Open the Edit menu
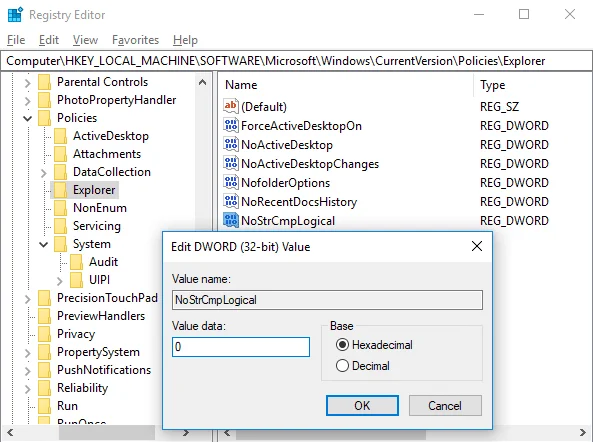Viewport: 593px width, 442px height. (49, 40)
